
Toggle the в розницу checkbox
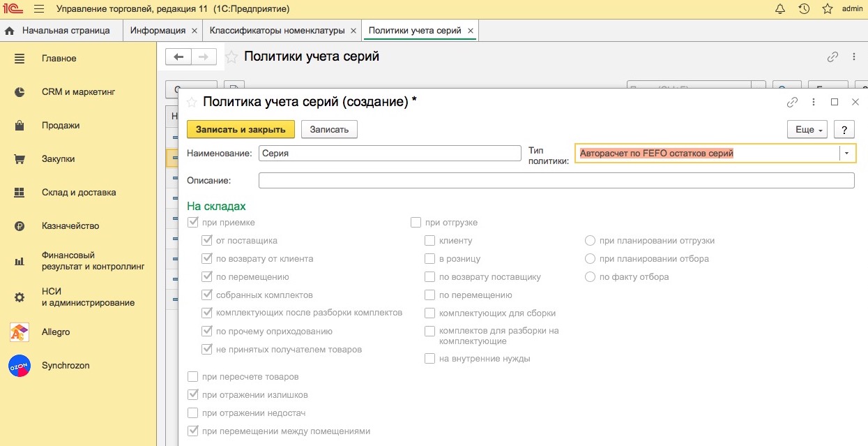pyautogui.click(x=429, y=259)
